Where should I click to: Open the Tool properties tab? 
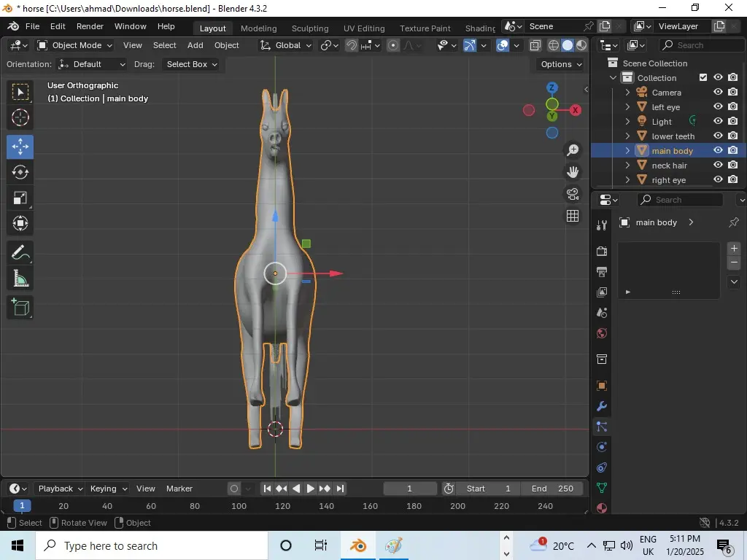pyautogui.click(x=602, y=225)
